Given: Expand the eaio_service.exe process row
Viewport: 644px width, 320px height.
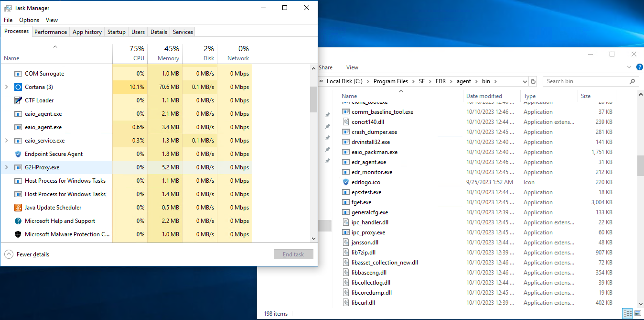Looking at the screenshot, I should (x=6, y=141).
